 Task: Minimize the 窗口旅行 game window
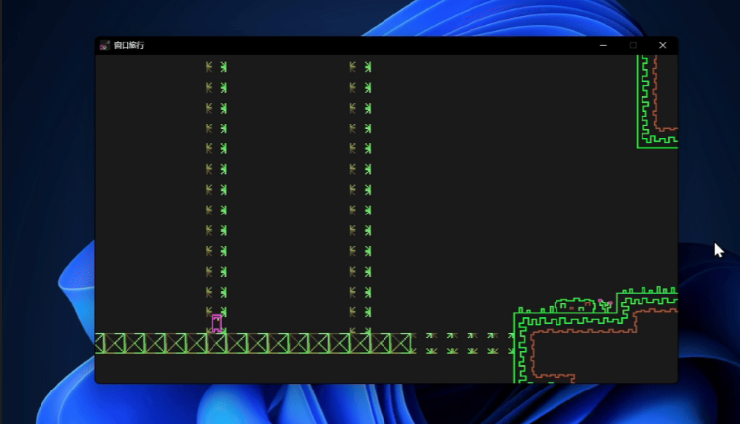603,45
